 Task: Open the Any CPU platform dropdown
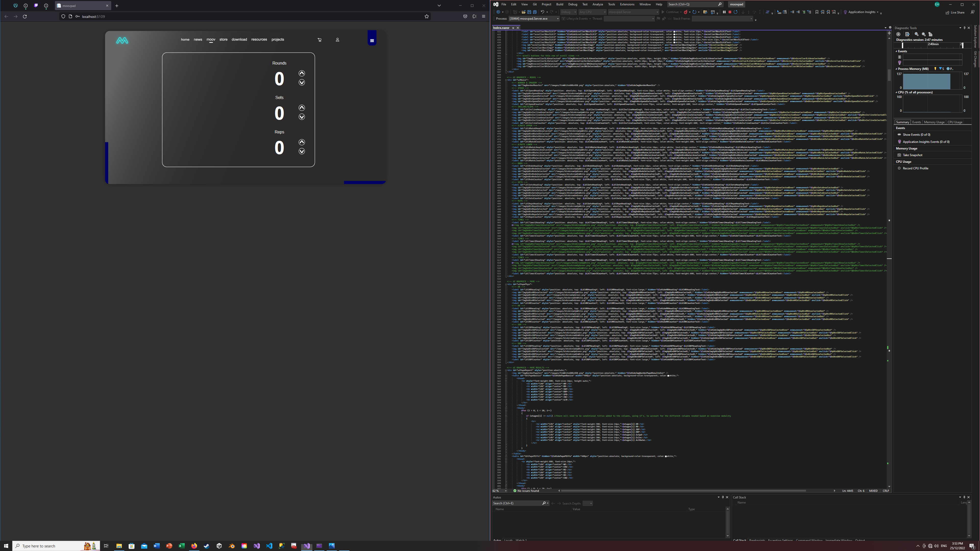[x=593, y=12]
